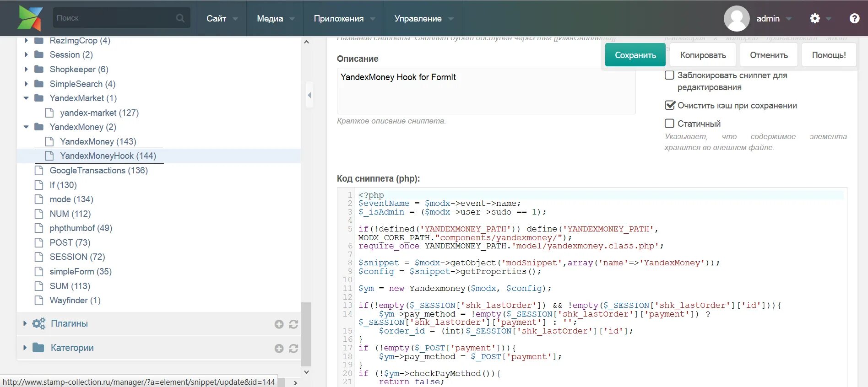This screenshot has width=868, height=387.
Task: Save snippet with Сохранить button
Action: (635, 55)
